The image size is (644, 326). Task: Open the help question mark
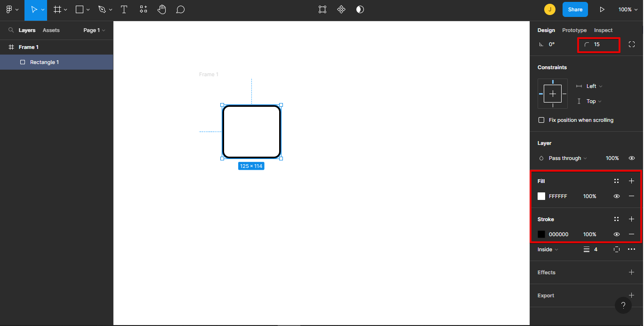623,305
